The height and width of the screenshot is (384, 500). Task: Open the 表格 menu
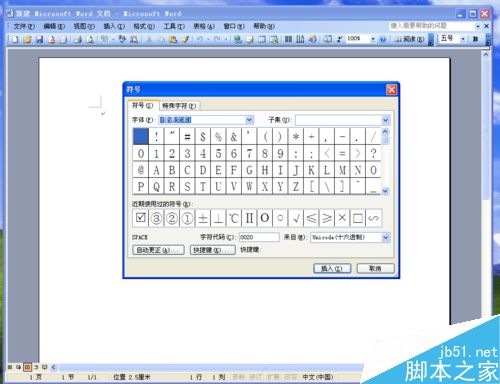pos(204,26)
